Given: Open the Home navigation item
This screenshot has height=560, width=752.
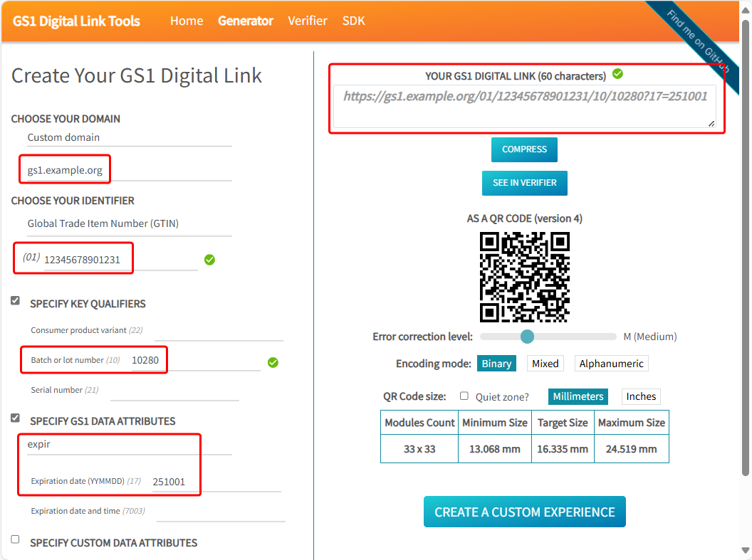Looking at the screenshot, I should click(x=187, y=21).
